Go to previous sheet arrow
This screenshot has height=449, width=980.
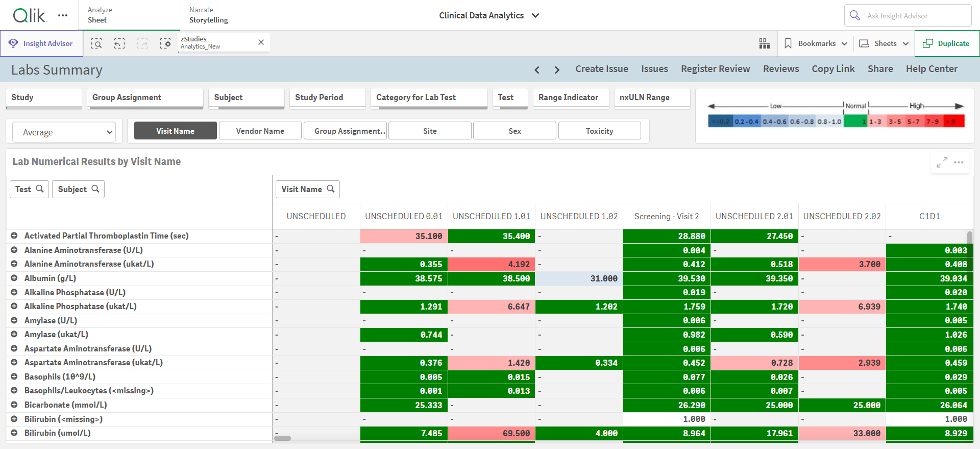point(537,69)
